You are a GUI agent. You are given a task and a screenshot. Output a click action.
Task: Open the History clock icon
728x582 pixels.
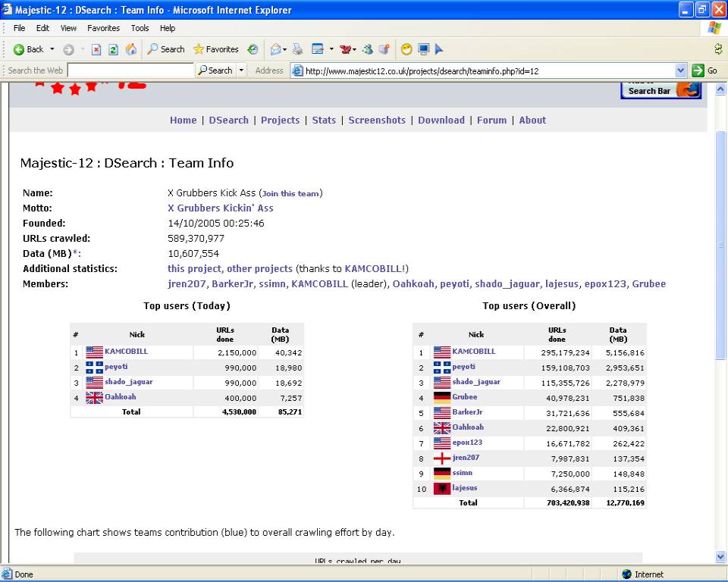click(253, 49)
